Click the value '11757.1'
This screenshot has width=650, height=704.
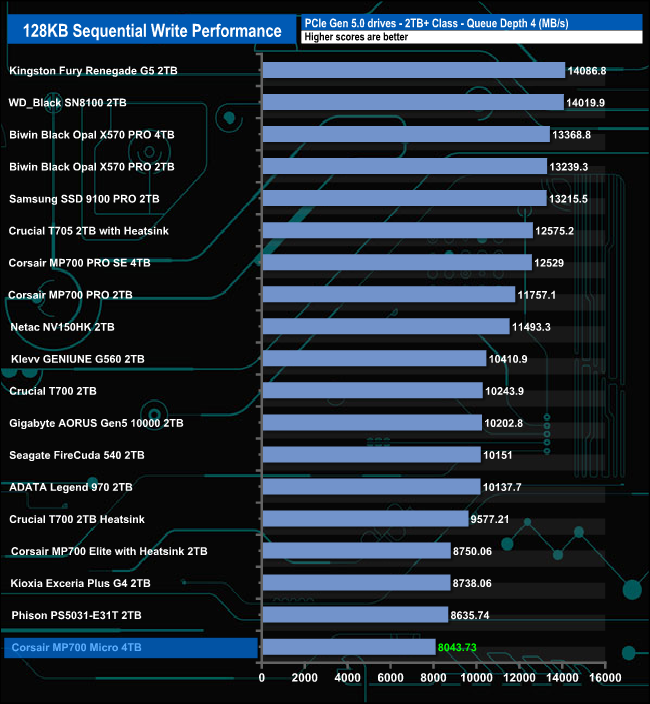pyautogui.click(x=536, y=295)
